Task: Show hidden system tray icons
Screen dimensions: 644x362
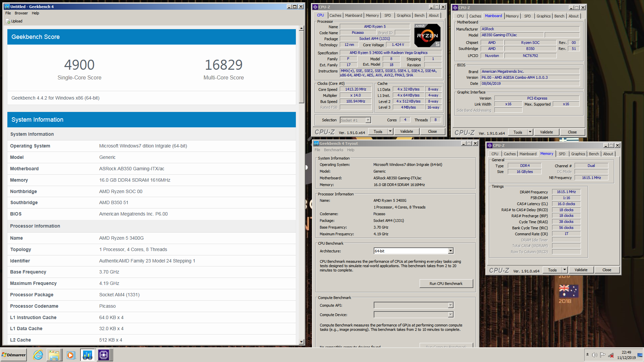Action: 587,355
